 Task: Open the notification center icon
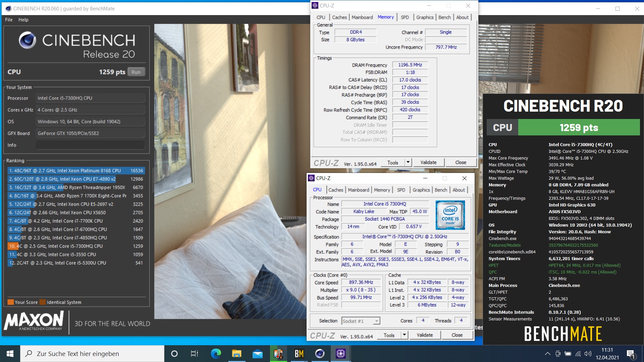(x=631, y=354)
